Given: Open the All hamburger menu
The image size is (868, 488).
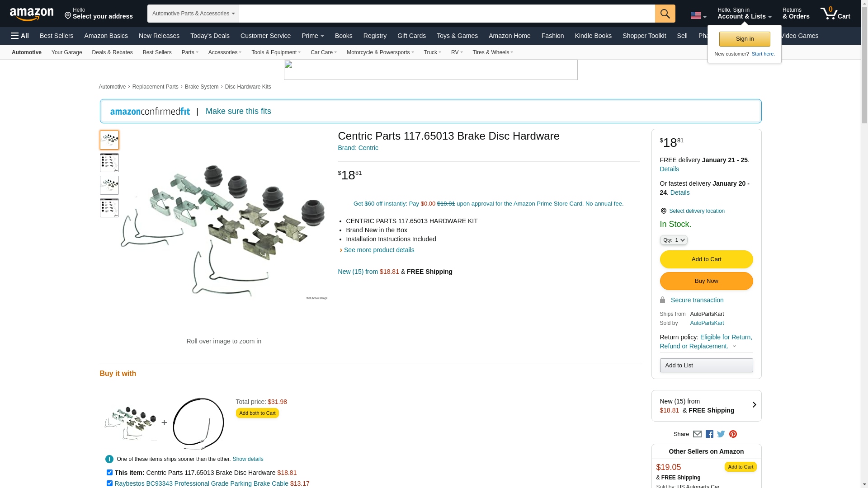Looking at the screenshot, I should [x=20, y=36].
